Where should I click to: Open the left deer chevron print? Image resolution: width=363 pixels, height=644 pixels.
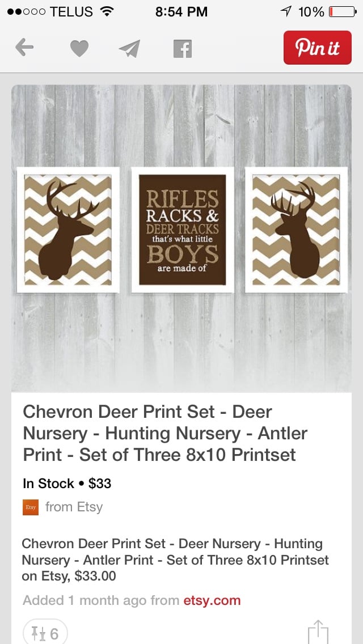[68, 230]
